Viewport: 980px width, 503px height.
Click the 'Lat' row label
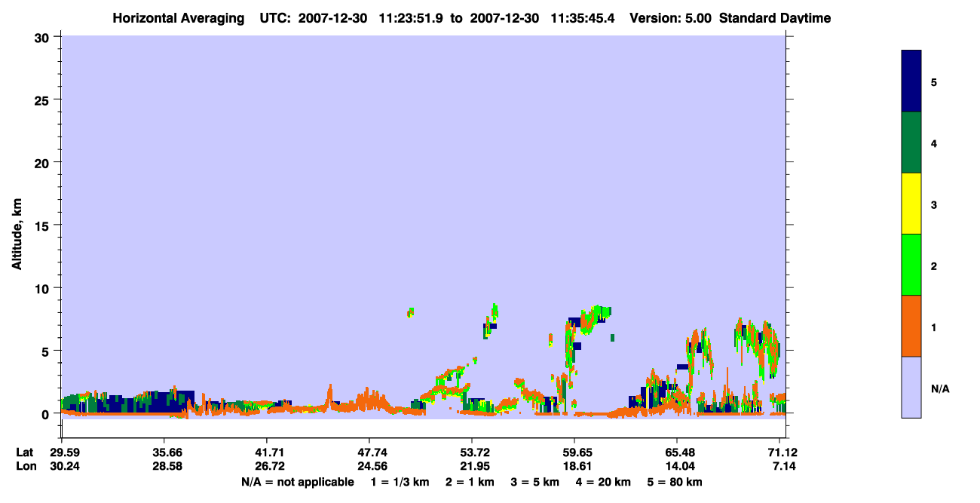tap(25, 452)
